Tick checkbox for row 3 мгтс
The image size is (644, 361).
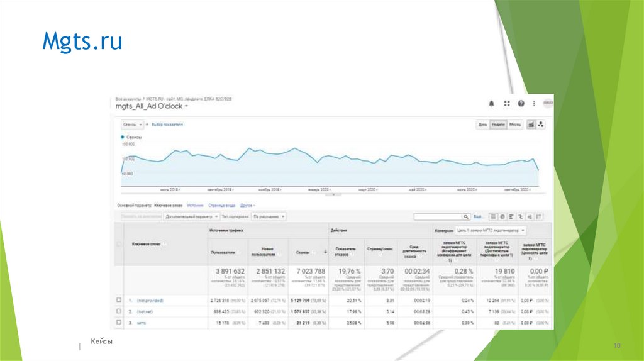tap(119, 323)
